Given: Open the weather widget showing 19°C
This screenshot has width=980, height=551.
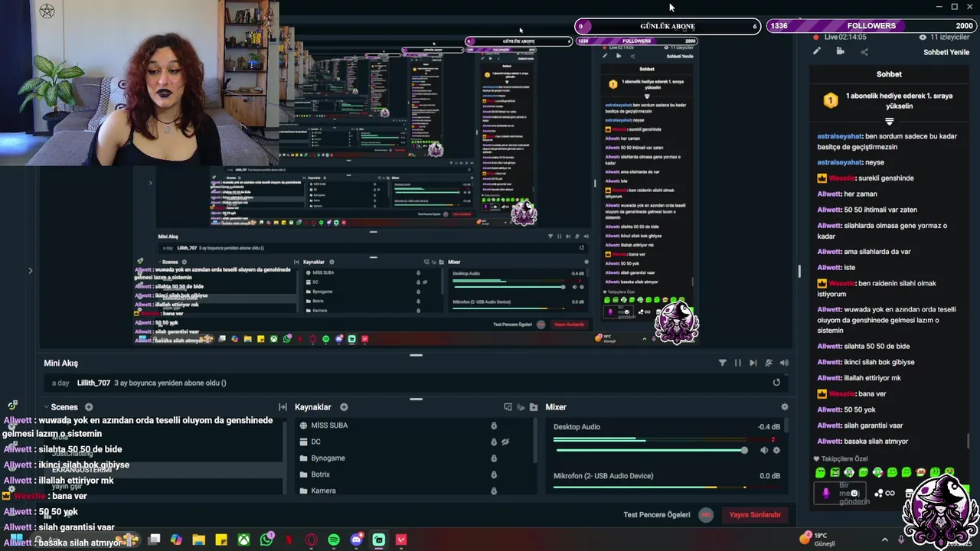Looking at the screenshot, I should pyautogui.click(x=818, y=540).
